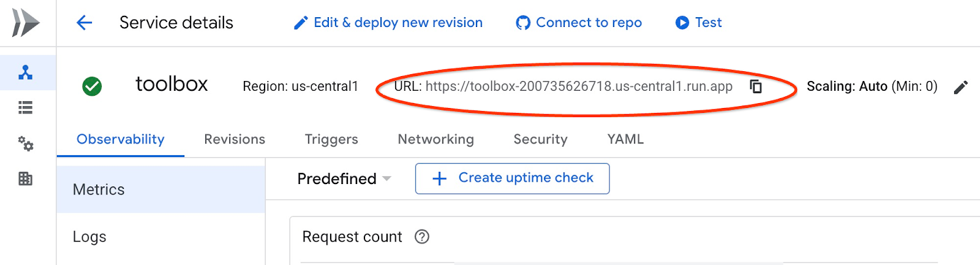Open the Triggers tab

(331, 139)
